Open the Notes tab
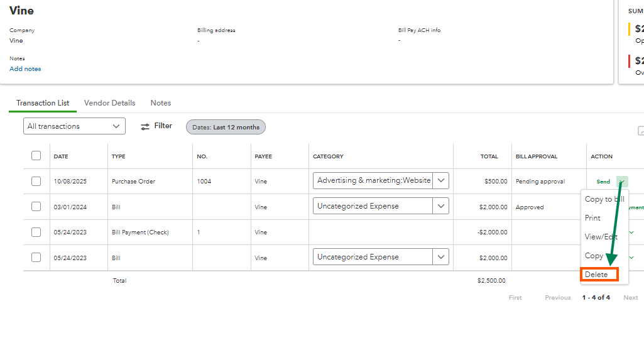 pos(160,103)
